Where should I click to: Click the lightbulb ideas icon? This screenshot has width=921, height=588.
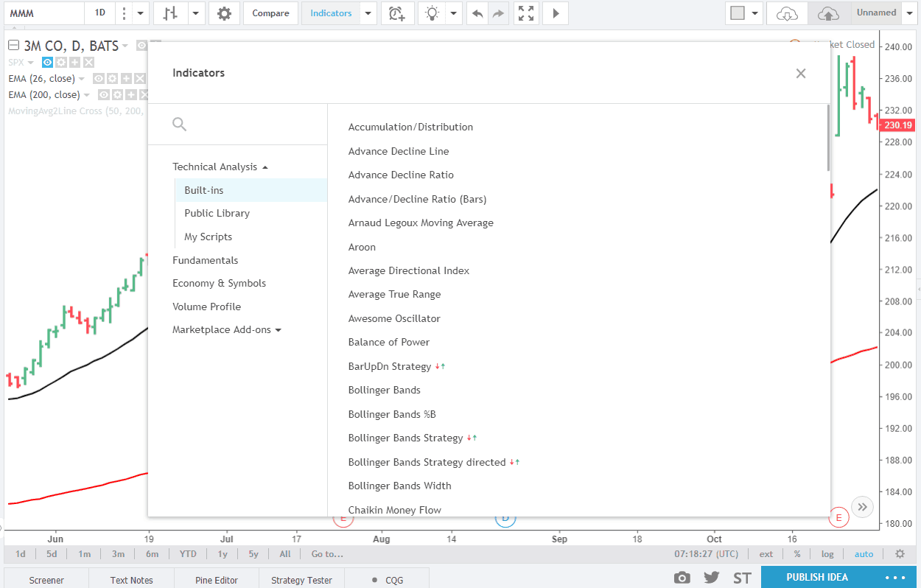(433, 13)
